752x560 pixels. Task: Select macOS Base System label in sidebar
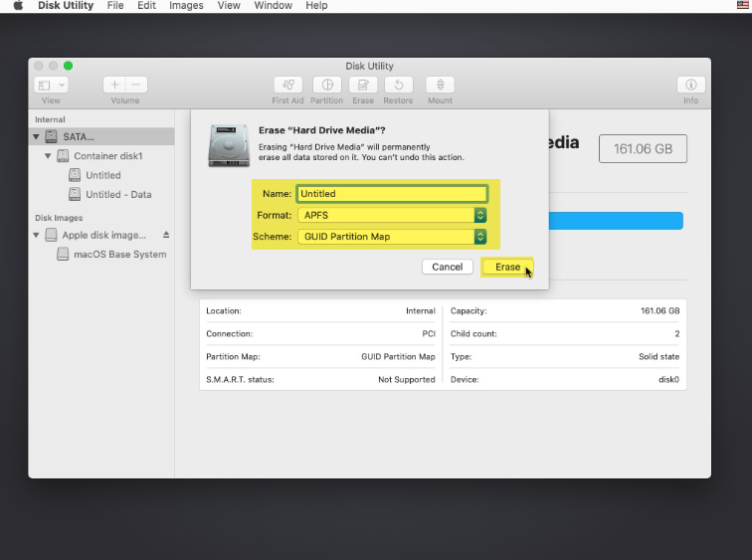click(120, 254)
